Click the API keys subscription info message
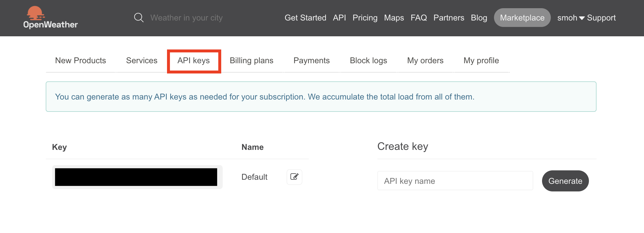 321,97
